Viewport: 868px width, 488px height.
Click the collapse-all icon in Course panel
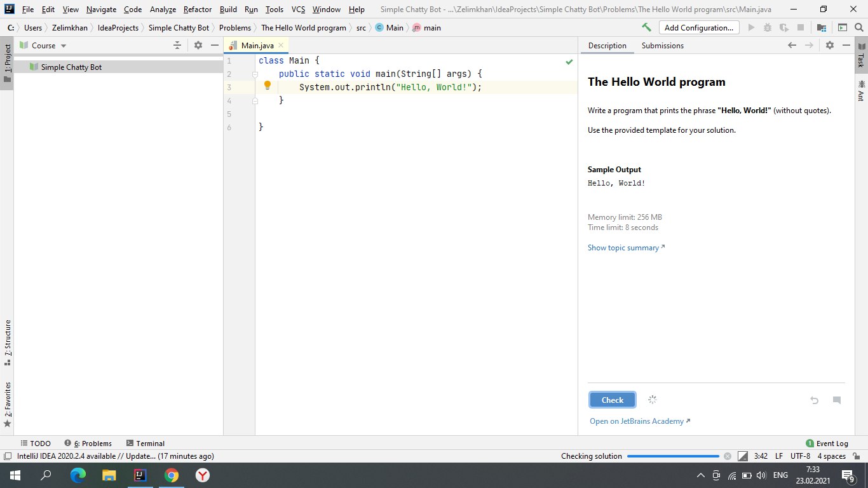point(177,45)
